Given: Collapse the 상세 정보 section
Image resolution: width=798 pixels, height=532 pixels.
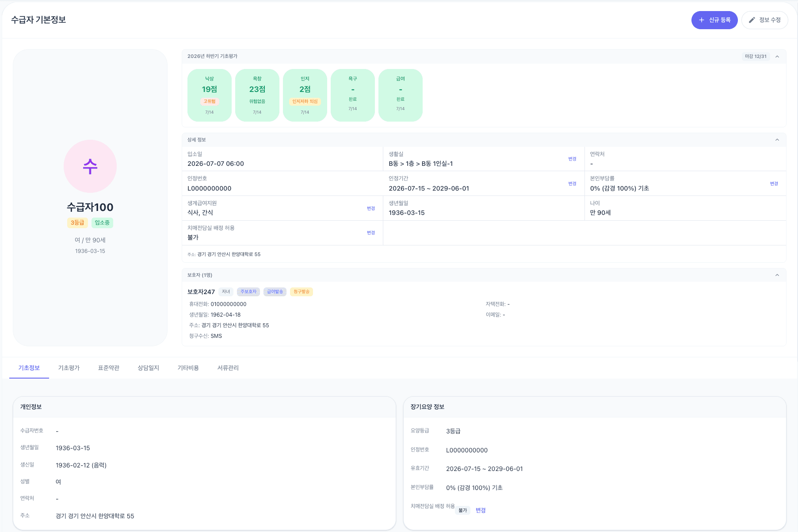Looking at the screenshot, I should [777, 140].
